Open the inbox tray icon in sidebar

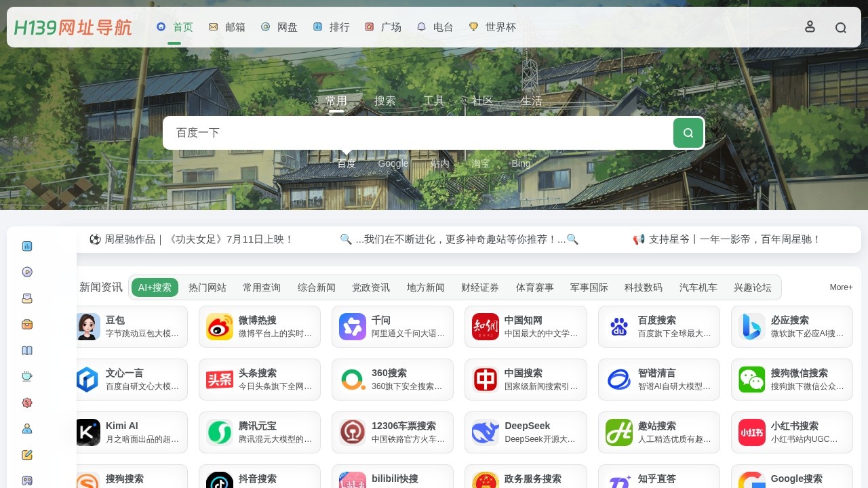(27, 298)
